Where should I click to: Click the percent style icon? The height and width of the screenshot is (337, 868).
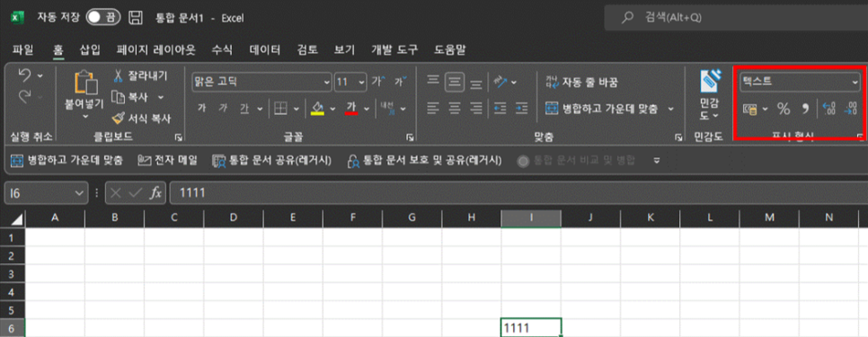(x=784, y=109)
